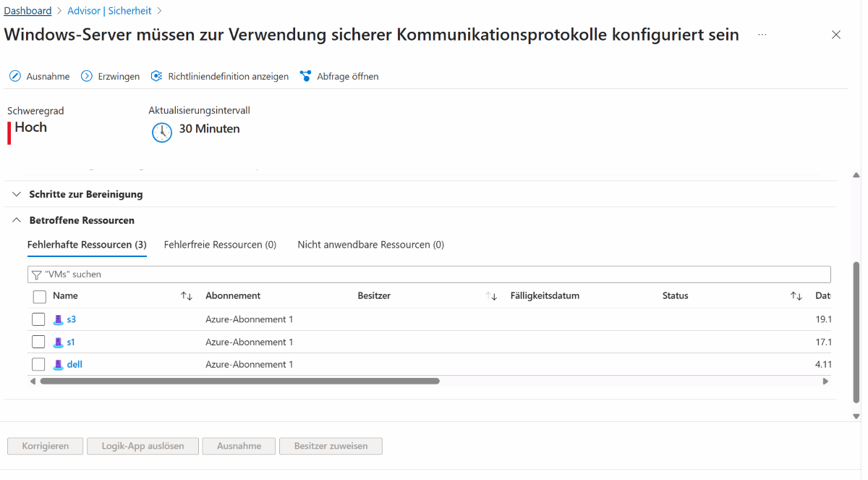Check the select-all checkbox in the table header
This screenshot has height=480, width=868.
[x=38, y=296]
